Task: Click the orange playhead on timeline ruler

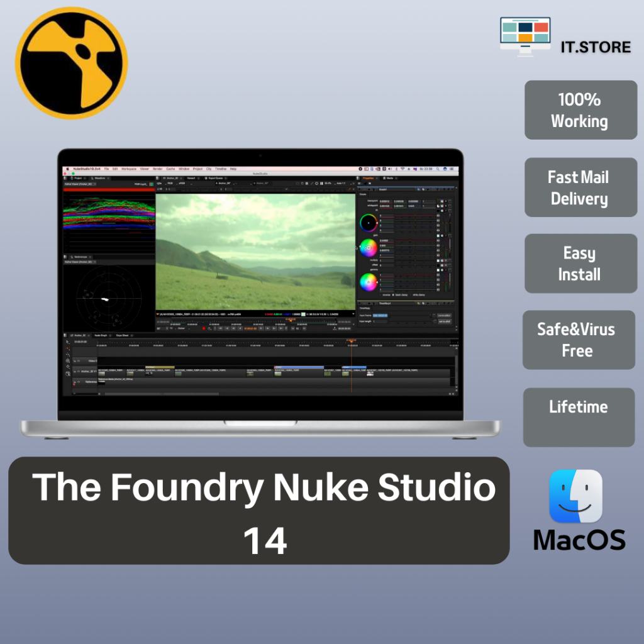Action: [351, 341]
